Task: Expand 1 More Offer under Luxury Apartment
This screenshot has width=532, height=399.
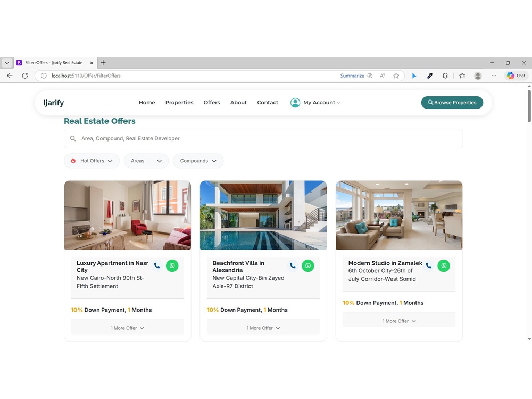Action: click(128, 328)
